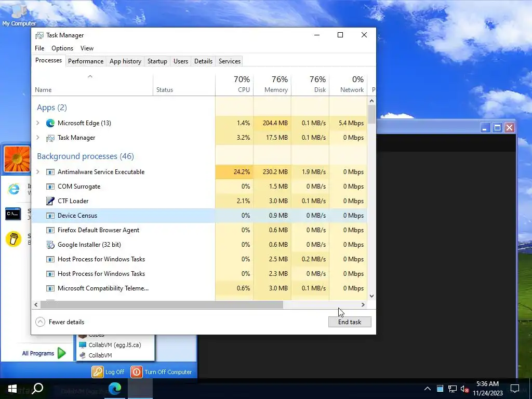The width and height of the screenshot is (532, 399).
Task: Expand the Task Manager process group
Action: pos(37,138)
